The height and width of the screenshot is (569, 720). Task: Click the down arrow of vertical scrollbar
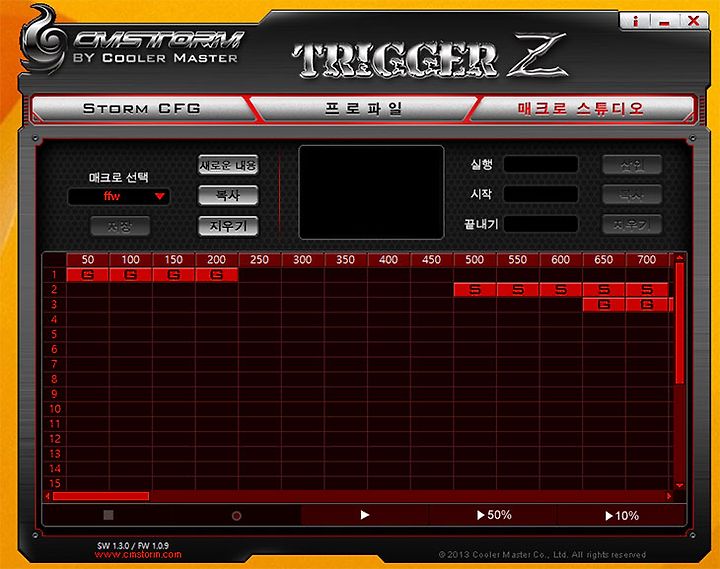point(680,485)
